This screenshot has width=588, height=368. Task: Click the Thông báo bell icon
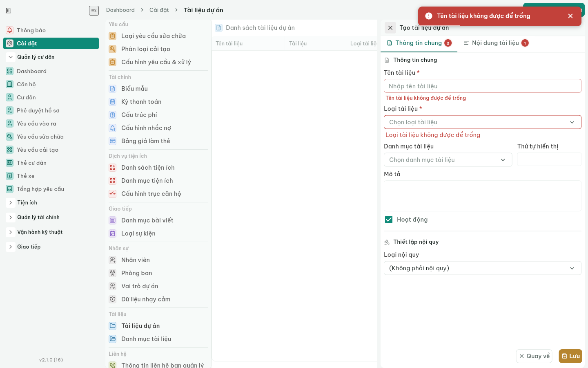(10, 30)
